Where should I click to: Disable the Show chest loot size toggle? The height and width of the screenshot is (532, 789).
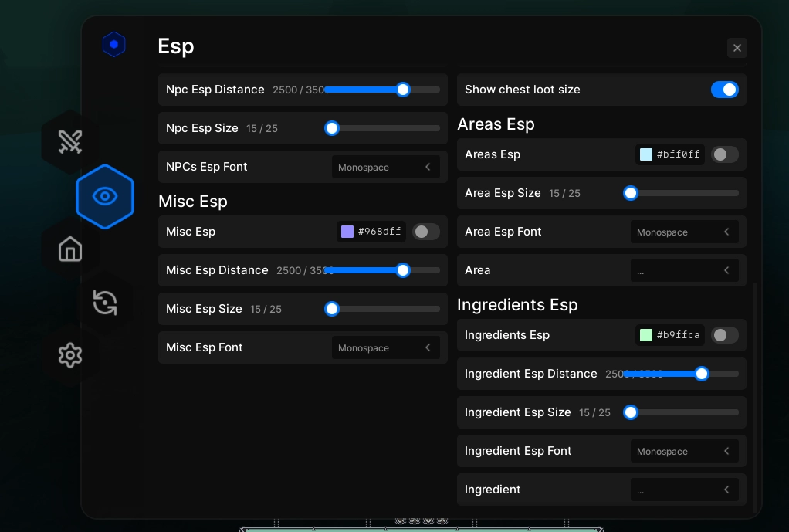724,90
